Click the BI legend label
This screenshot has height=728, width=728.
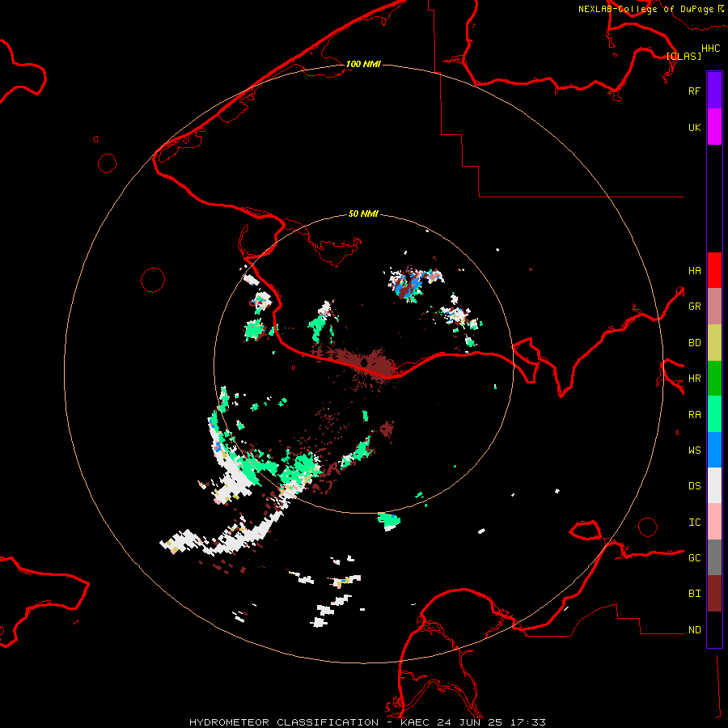click(694, 594)
